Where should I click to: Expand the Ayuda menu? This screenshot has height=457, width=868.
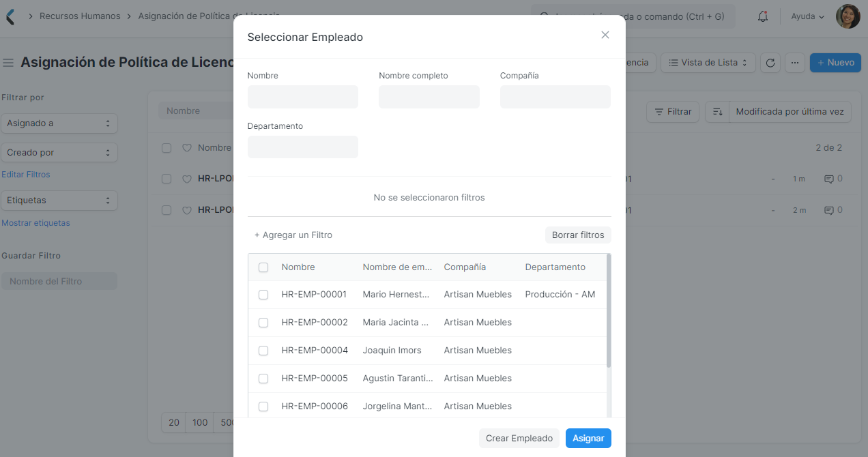pos(808,16)
